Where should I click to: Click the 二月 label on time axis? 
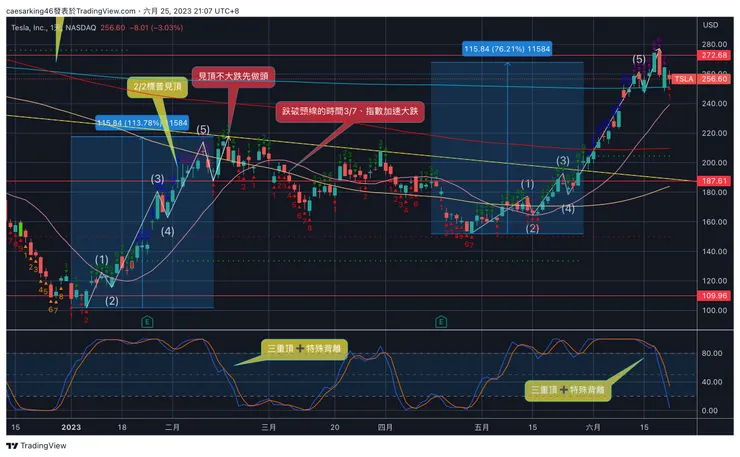[173, 427]
